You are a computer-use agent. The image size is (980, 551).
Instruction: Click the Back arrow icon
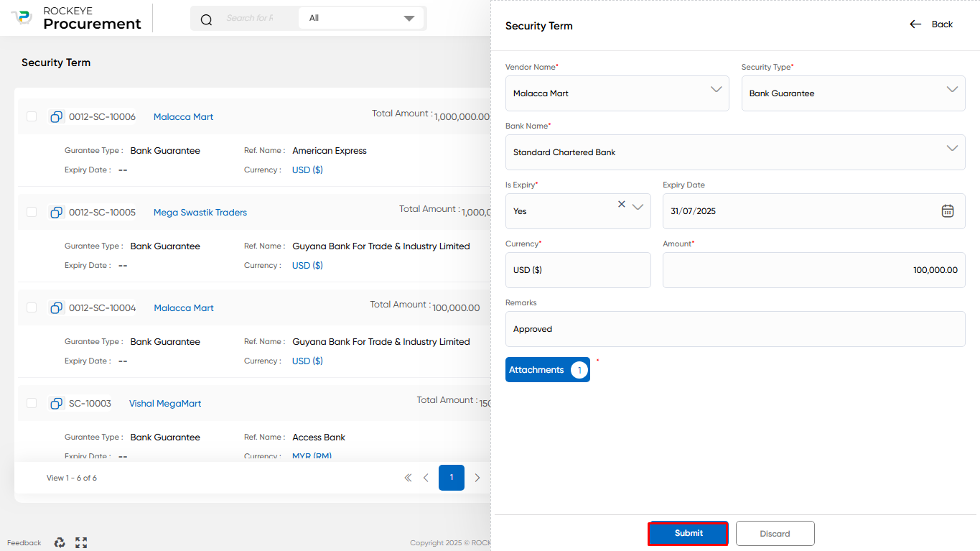(x=915, y=24)
